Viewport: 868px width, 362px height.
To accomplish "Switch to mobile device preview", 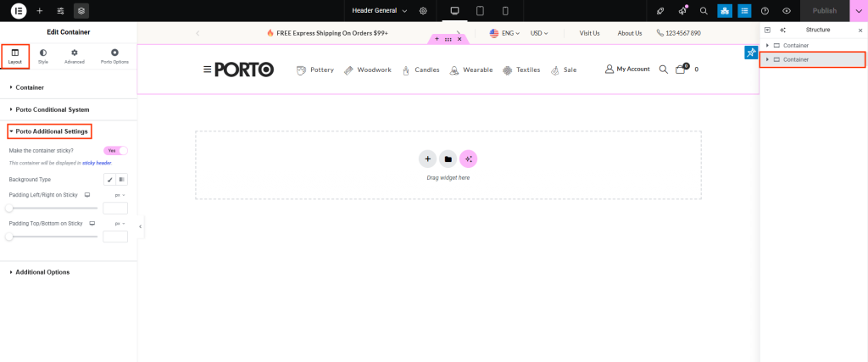I will point(505,11).
